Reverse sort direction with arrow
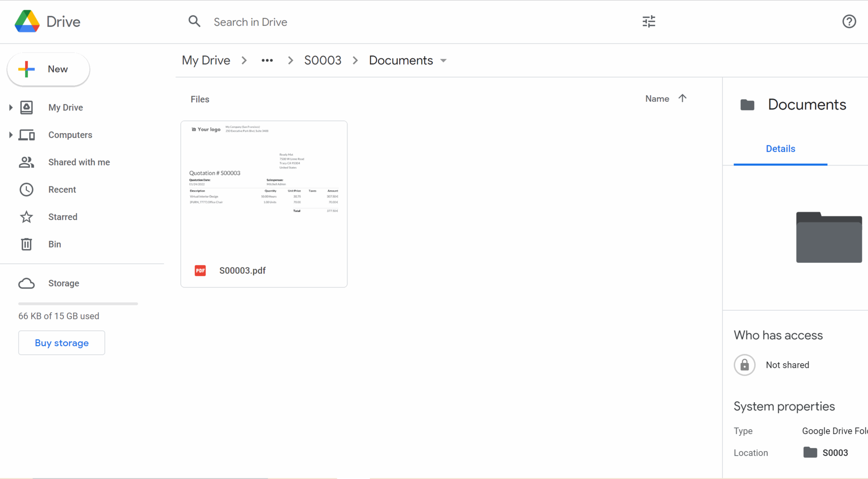Image resolution: width=868 pixels, height=479 pixels. click(682, 98)
